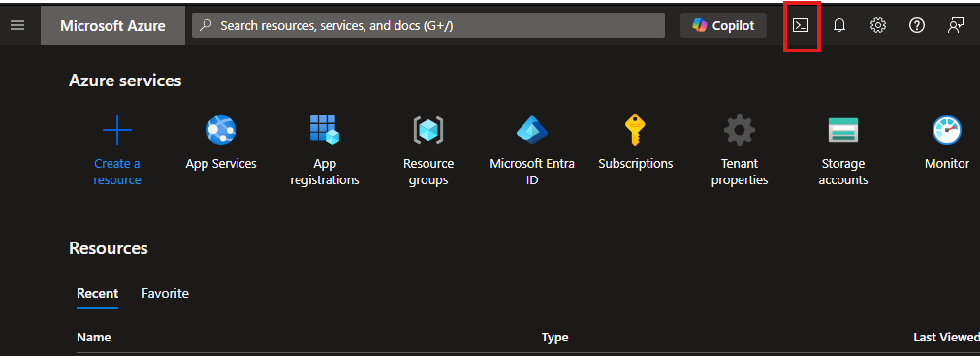Click the Monitor label
Image resolution: width=980 pixels, height=356 pixels.
[x=947, y=164]
